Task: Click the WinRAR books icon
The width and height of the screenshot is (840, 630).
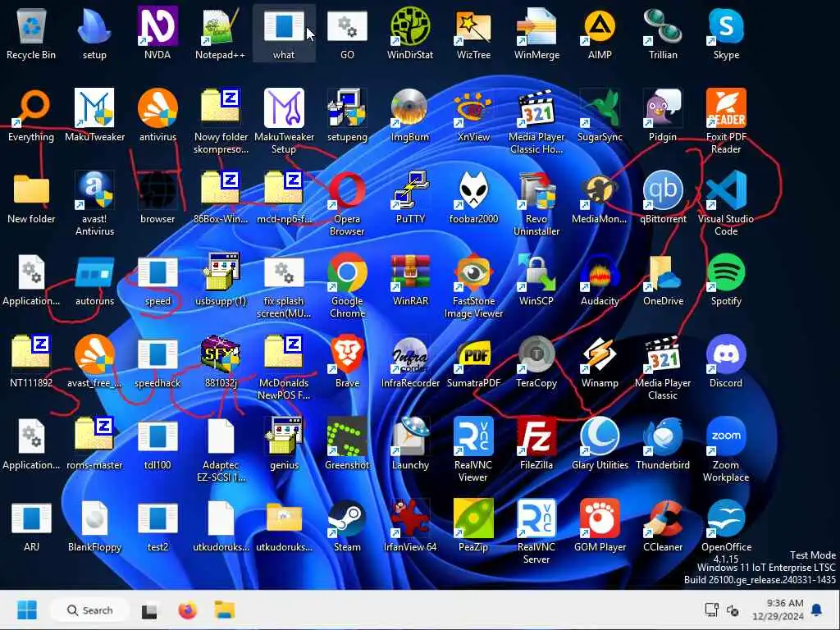Action: click(x=410, y=272)
